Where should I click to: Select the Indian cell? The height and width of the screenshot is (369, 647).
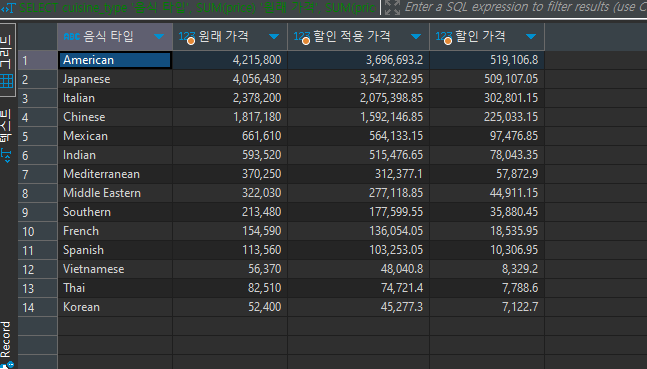click(x=115, y=155)
